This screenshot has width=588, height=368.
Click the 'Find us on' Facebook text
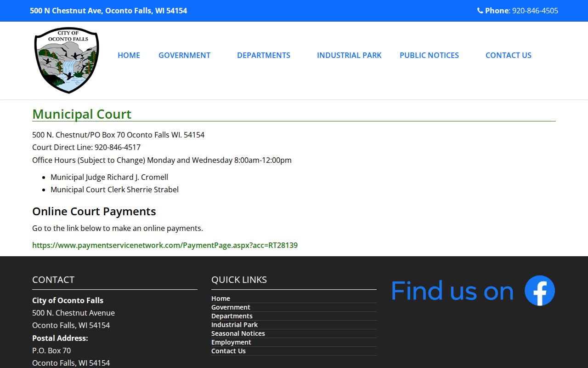(452, 291)
